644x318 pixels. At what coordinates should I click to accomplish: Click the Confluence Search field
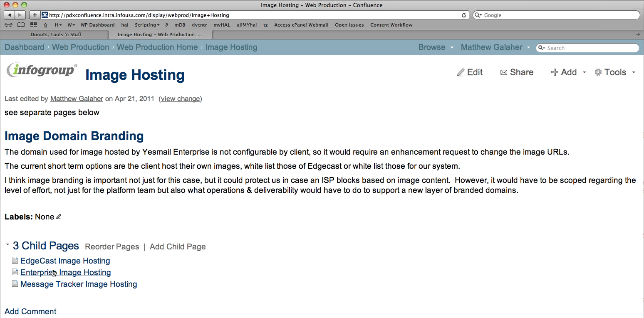pyautogui.click(x=591, y=48)
